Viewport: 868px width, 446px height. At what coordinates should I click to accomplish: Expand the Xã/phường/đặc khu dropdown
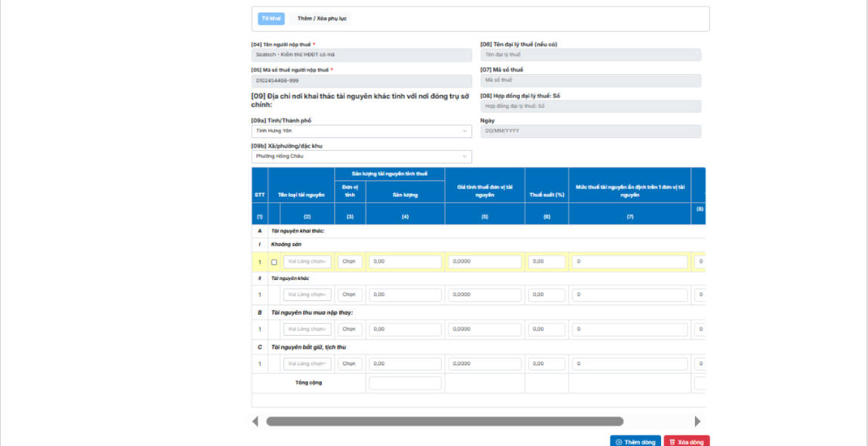tap(361, 156)
